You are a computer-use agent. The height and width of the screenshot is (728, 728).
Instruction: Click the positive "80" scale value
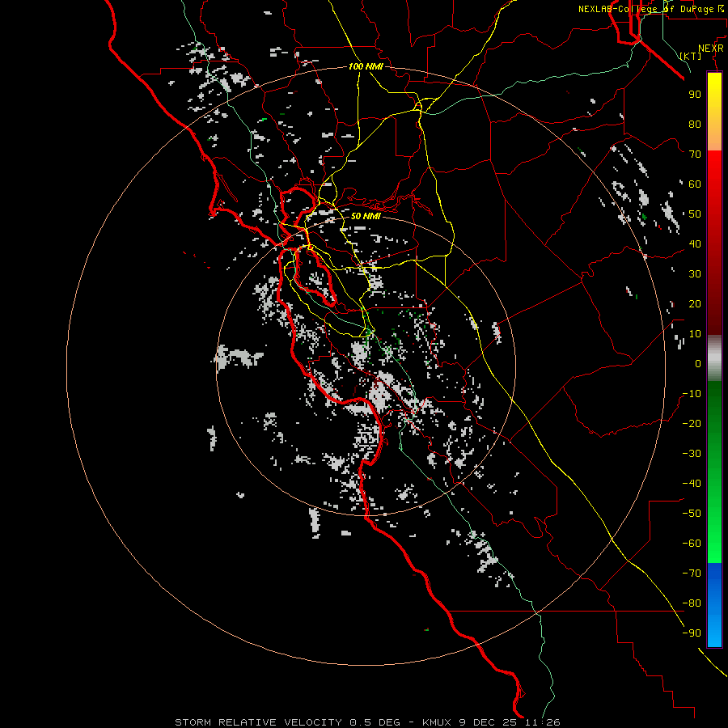tap(695, 124)
